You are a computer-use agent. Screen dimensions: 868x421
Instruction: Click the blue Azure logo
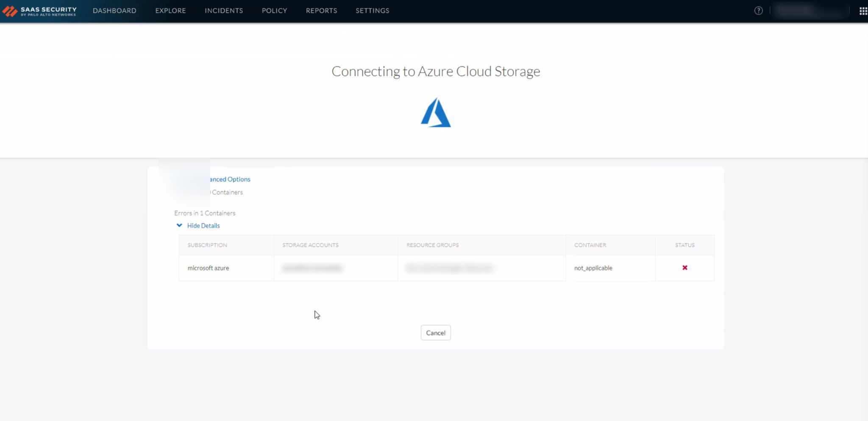(435, 113)
